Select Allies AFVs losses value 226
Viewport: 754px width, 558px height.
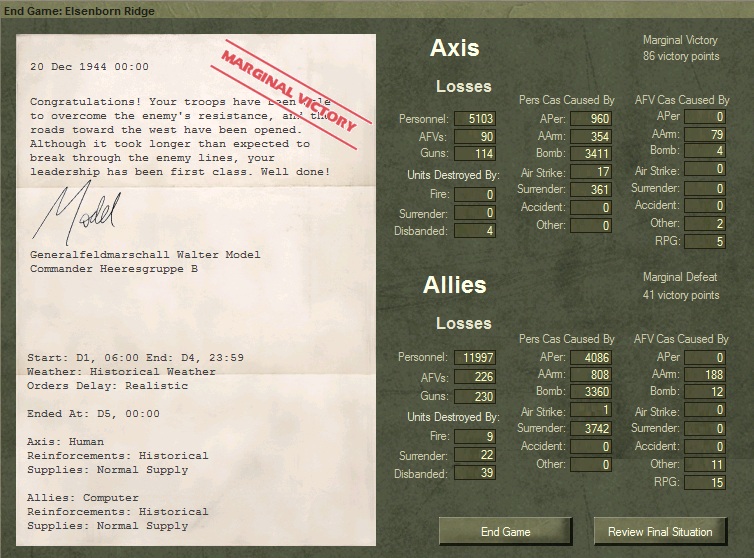coord(475,377)
